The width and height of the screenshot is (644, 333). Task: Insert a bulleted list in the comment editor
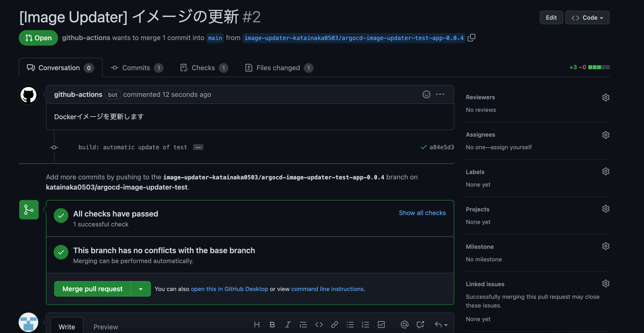coord(350,324)
